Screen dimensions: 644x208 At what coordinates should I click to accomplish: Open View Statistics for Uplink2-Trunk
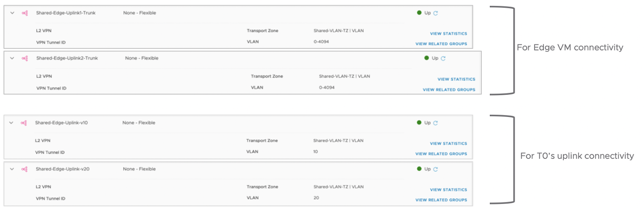click(x=456, y=79)
